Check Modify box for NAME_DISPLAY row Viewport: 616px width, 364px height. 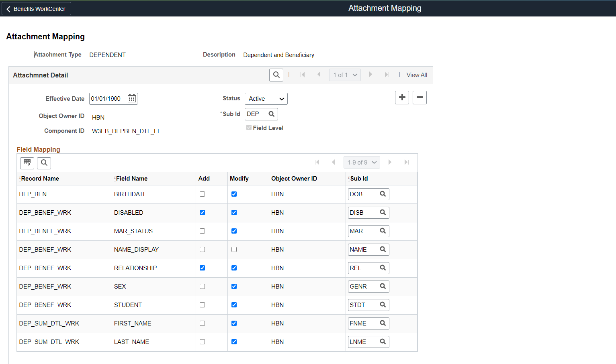pyautogui.click(x=234, y=250)
